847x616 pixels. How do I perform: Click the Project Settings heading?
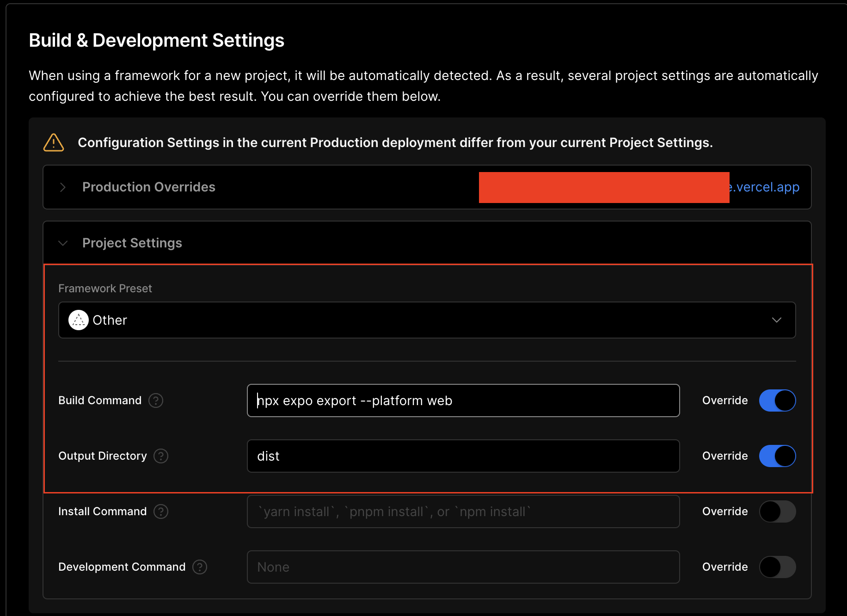click(x=132, y=243)
